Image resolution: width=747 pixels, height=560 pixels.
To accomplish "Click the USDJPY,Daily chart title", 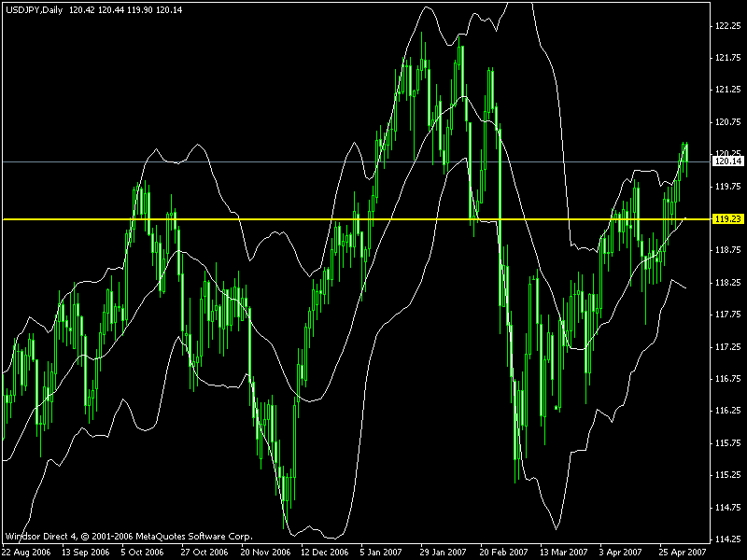I will [x=34, y=10].
